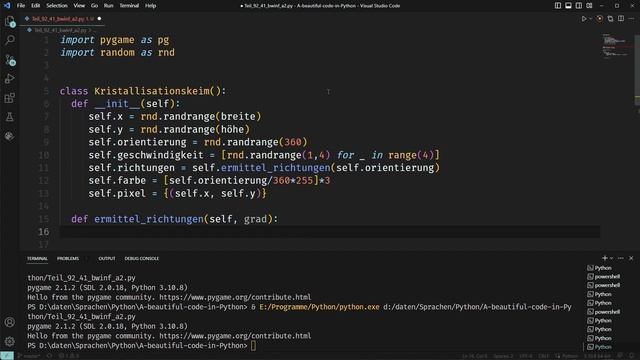The image size is (640, 360).
Task: Open the Go menu
Action: 94,6
